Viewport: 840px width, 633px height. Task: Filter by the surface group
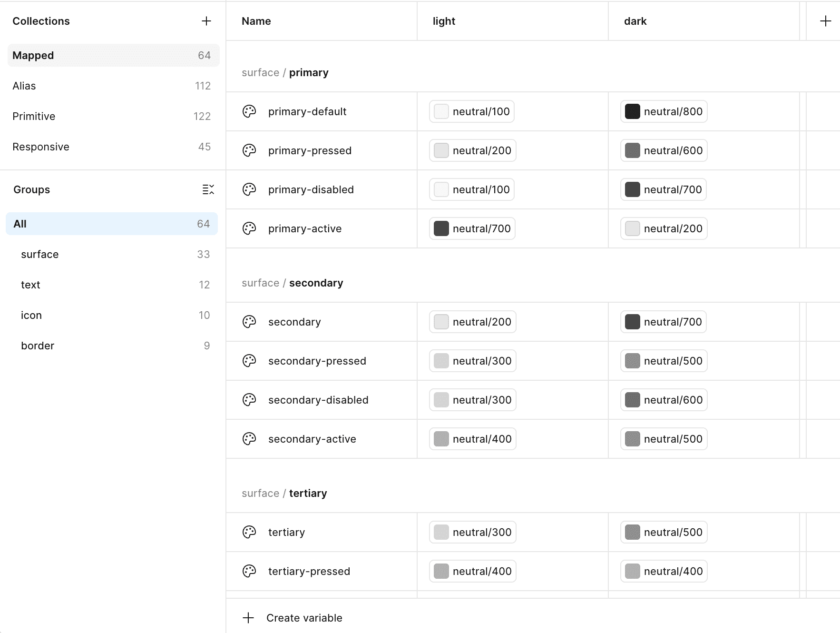112,254
